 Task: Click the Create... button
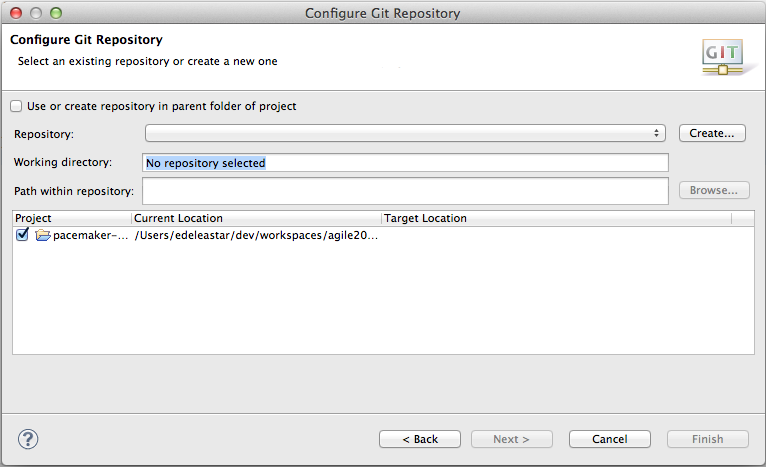(x=712, y=133)
